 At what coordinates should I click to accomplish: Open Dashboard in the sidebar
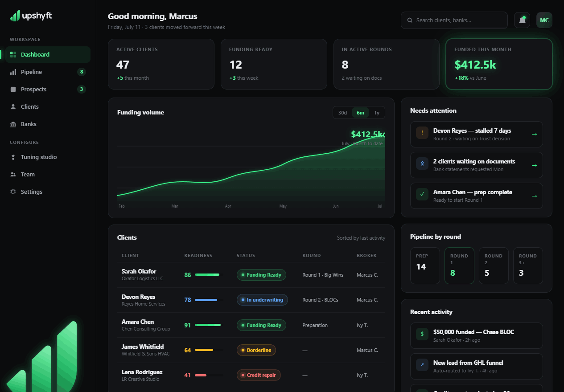(48, 54)
